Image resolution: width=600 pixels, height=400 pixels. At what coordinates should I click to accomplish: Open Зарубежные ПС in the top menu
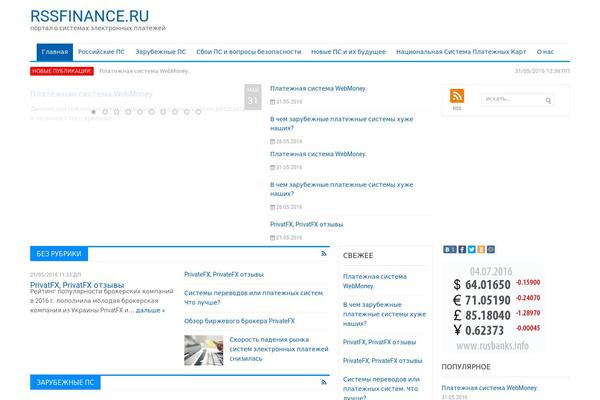coord(160,52)
